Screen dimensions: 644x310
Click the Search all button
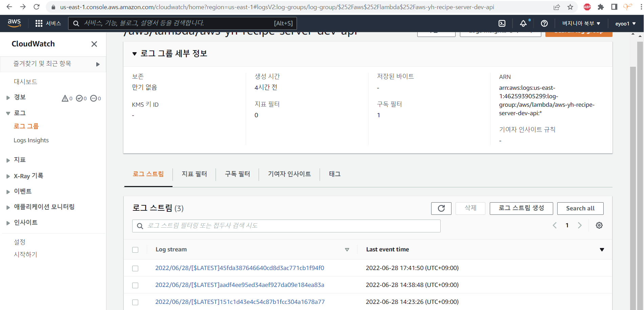[580, 208]
